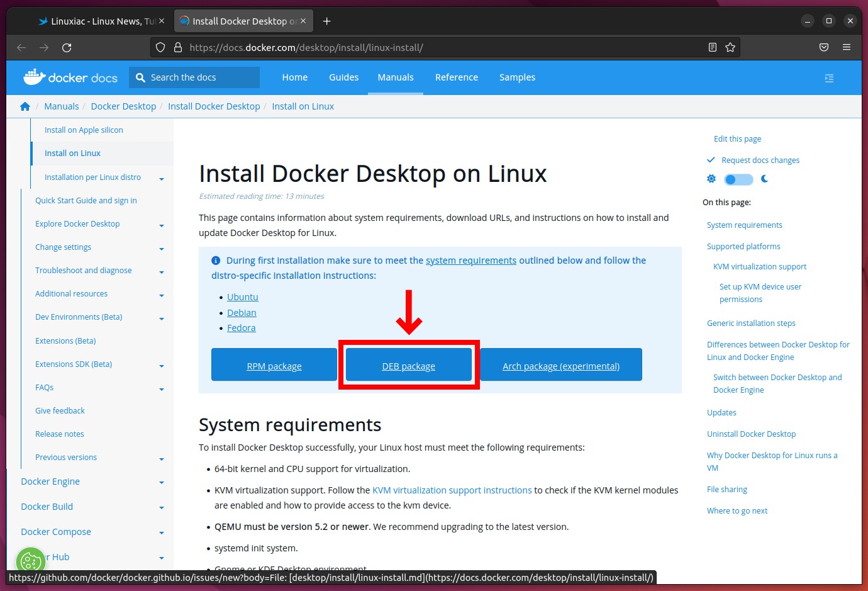Click the shield tracking protection icon
The width and height of the screenshot is (868, 591).
pyautogui.click(x=160, y=47)
